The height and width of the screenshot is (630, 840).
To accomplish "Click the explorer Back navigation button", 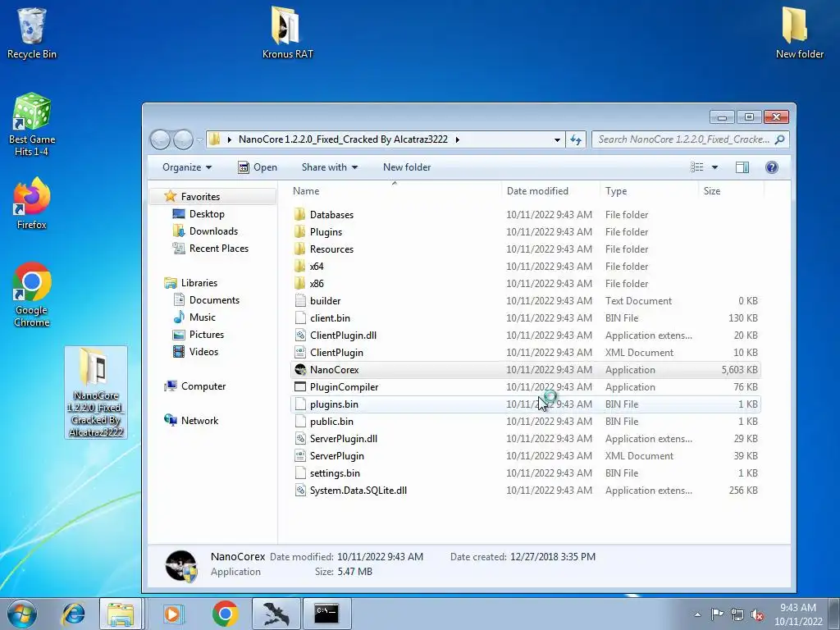I will click(x=160, y=139).
